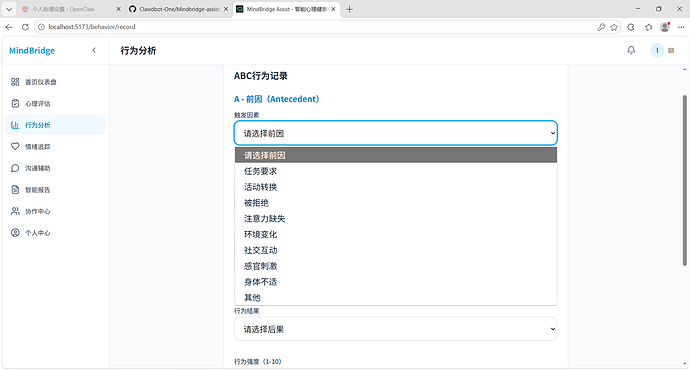
Task: Choose 活动转换 from the dropdown
Action: tap(396, 187)
